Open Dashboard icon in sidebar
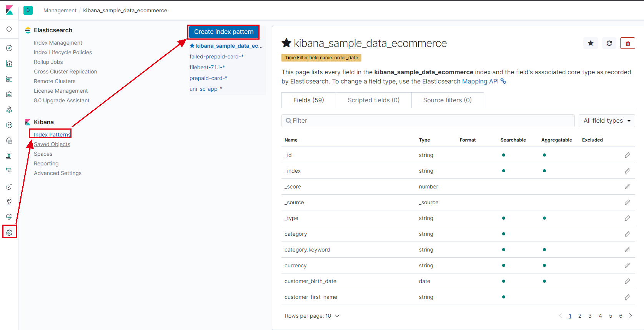 click(9, 79)
